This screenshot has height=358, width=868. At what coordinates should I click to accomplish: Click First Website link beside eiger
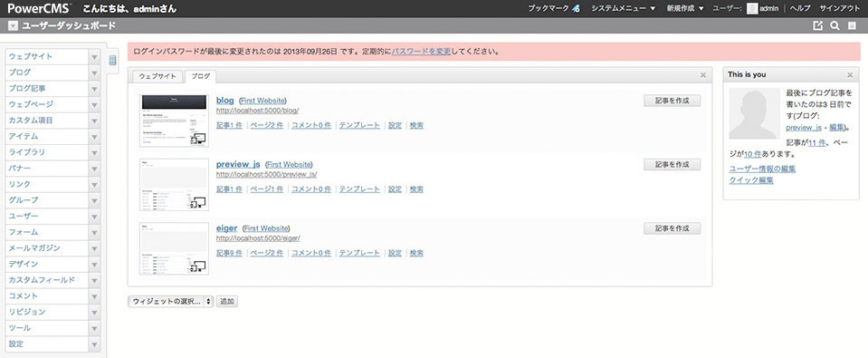(266, 227)
